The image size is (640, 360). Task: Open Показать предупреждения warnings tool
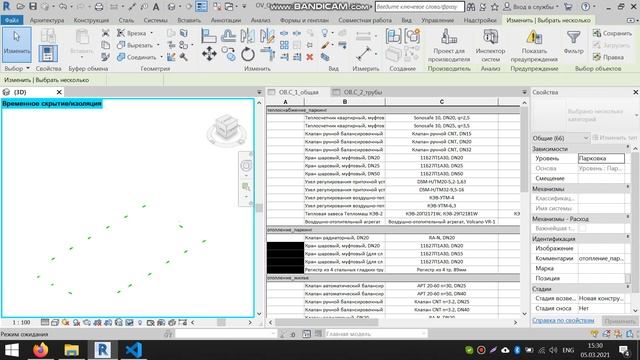(534, 46)
